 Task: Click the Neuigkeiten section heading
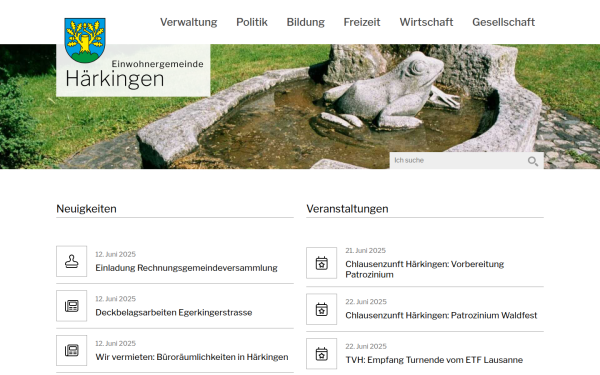coord(86,209)
